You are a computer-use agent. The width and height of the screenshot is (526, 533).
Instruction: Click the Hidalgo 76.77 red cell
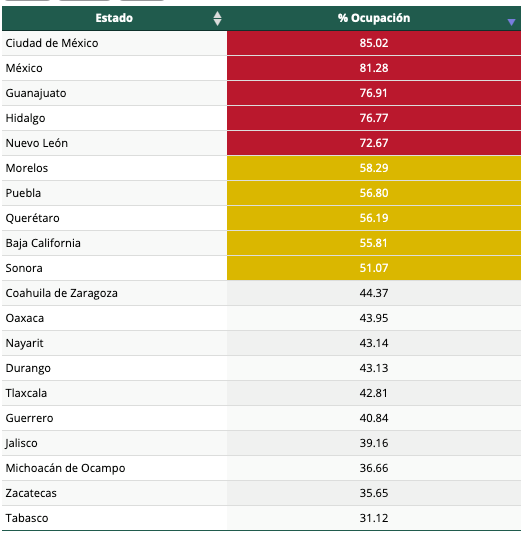pyautogui.click(x=374, y=118)
